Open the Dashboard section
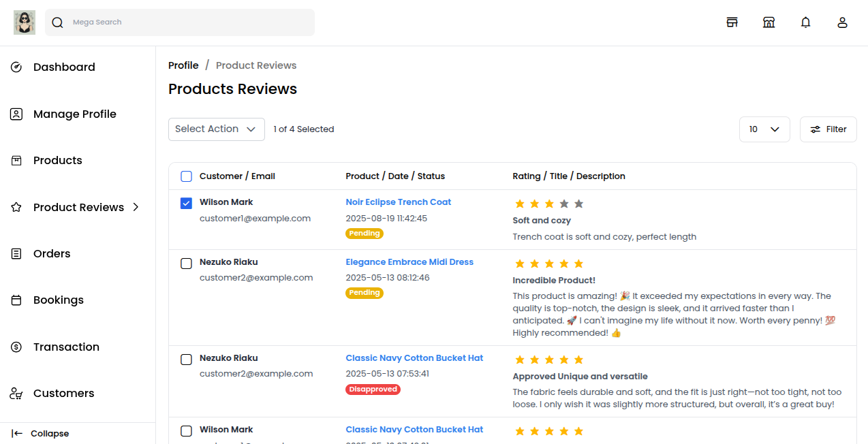The width and height of the screenshot is (868, 444). [15, 67]
